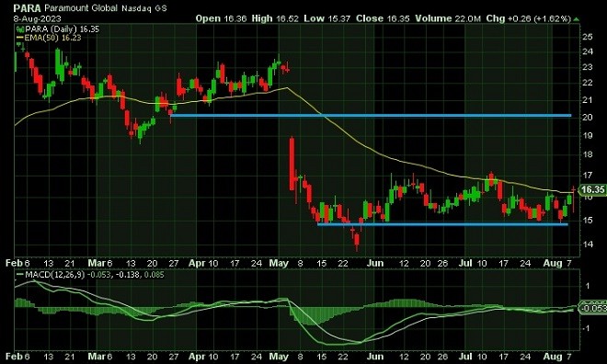Click the Chg +0.26 (+1.62%) value

point(529,18)
